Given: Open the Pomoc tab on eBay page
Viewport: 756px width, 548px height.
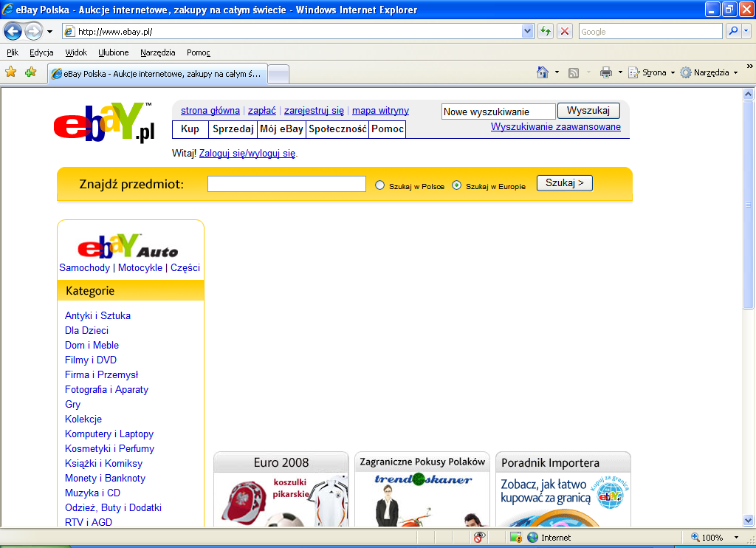Looking at the screenshot, I should [x=387, y=129].
